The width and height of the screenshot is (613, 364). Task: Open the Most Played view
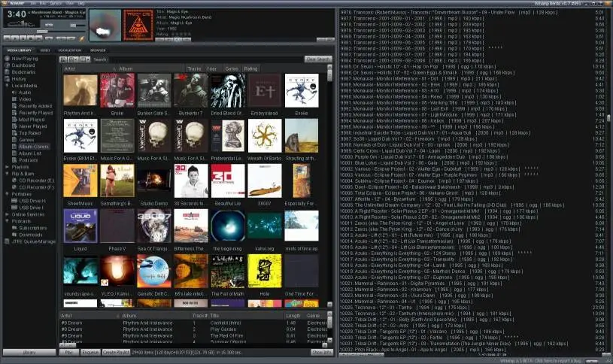click(x=32, y=120)
